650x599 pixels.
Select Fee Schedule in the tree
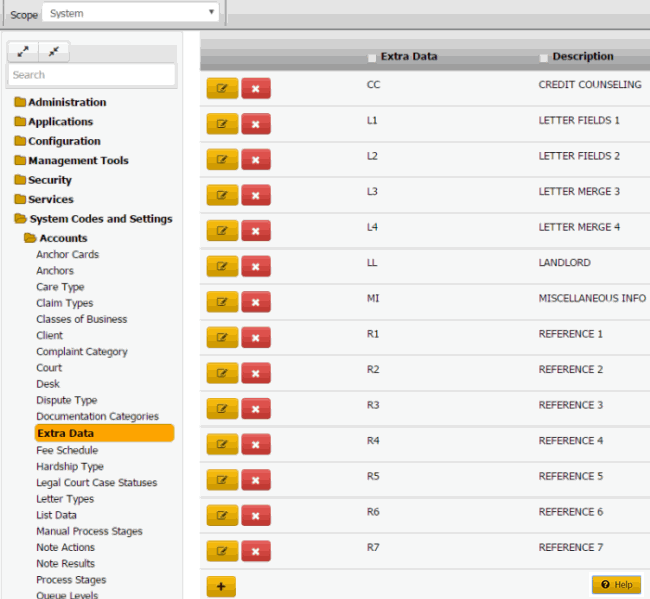pyautogui.click(x=67, y=450)
